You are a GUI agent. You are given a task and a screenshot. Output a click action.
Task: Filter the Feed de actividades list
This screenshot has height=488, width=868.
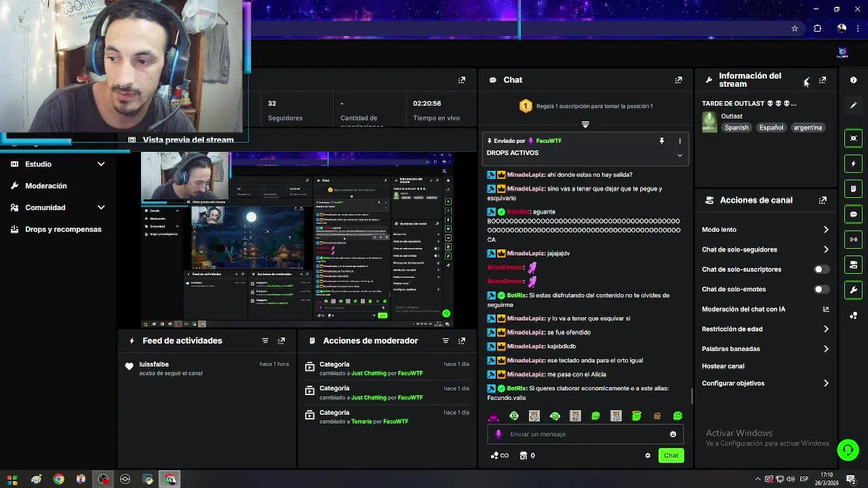click(265, 341)
